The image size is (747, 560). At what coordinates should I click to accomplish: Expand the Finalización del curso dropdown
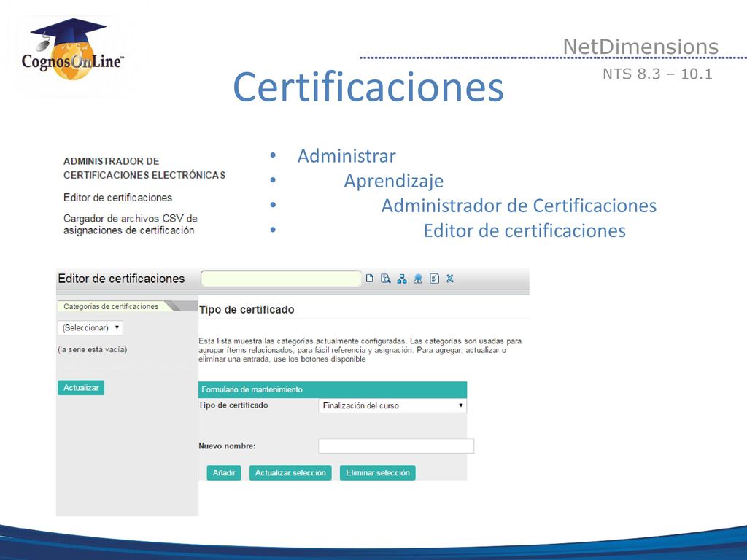[392, 405]
